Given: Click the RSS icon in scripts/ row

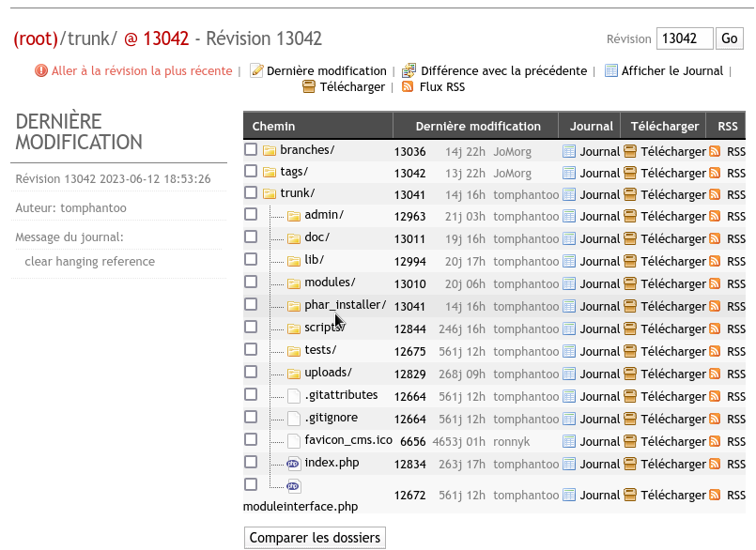Looking at the screenshot, I should [715, 328].
